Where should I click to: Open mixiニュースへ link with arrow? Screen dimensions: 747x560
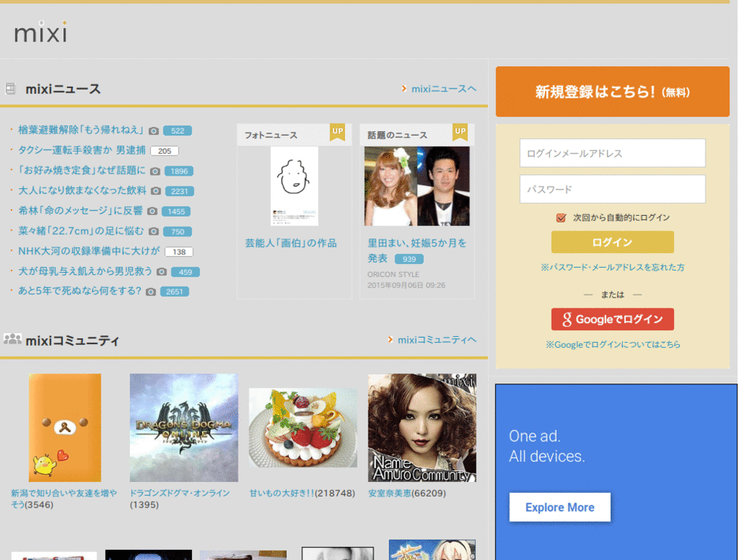(x=438, y=88)
